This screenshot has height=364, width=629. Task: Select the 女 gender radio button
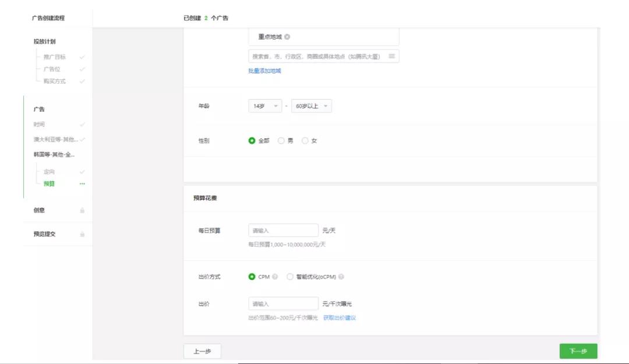coord(305,140)
